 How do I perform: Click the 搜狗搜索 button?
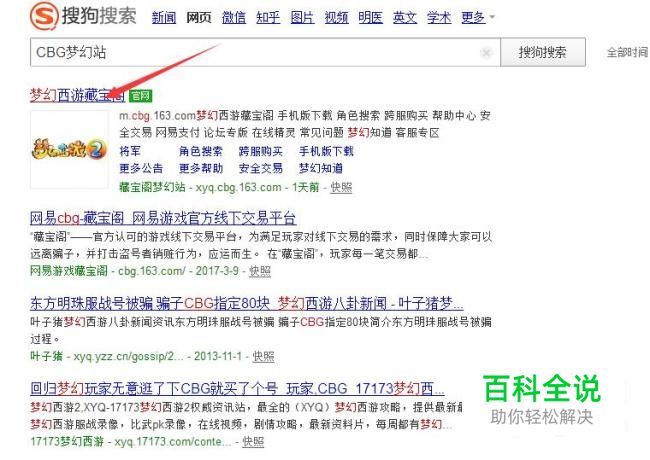543,52
